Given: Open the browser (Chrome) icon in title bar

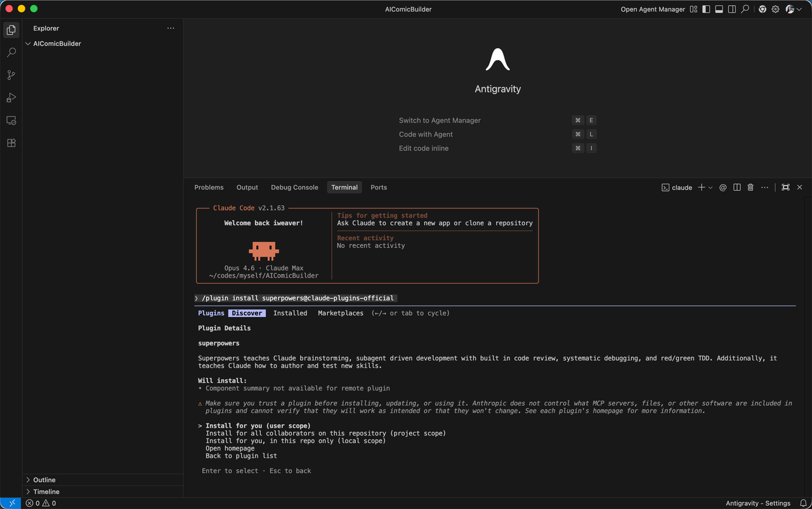Looking at the screenshot, I should (763, 10).
